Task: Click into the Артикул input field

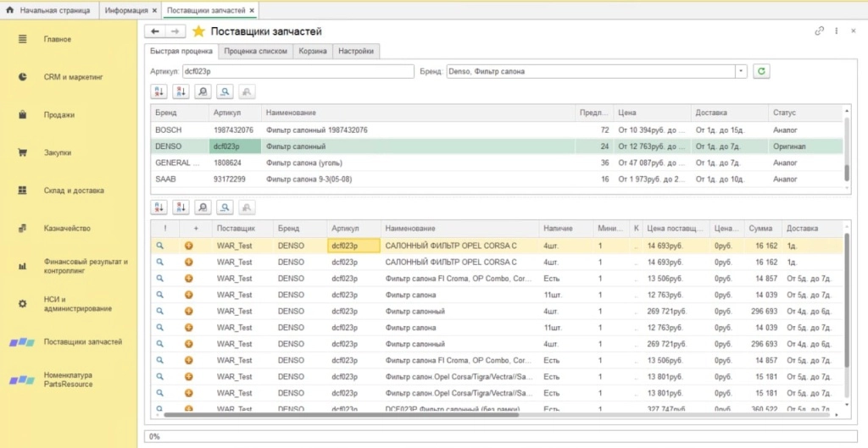Action: [x=297, y=71]
